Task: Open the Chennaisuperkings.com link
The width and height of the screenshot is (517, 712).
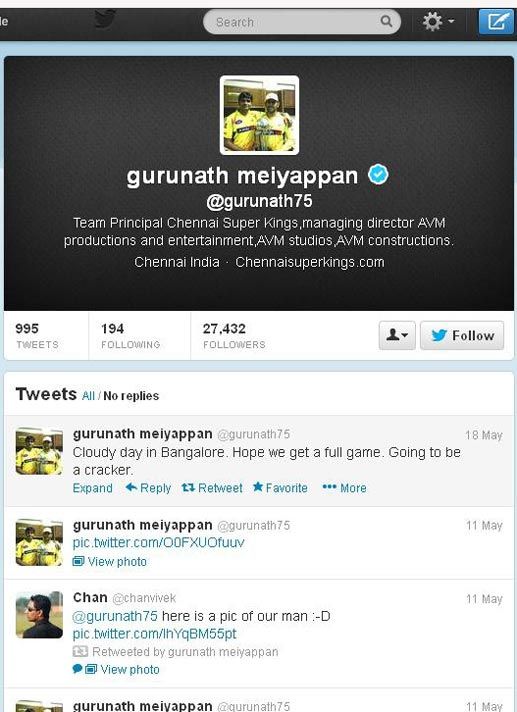Action: click(x=310, y=262)
